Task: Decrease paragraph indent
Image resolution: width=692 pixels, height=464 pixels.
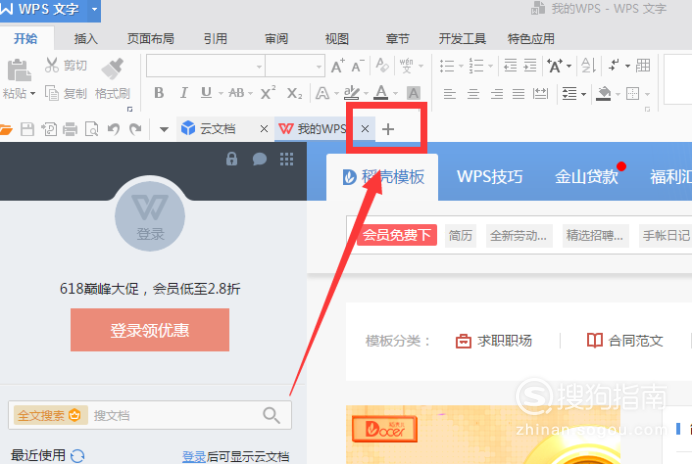Action: point(511,66)
